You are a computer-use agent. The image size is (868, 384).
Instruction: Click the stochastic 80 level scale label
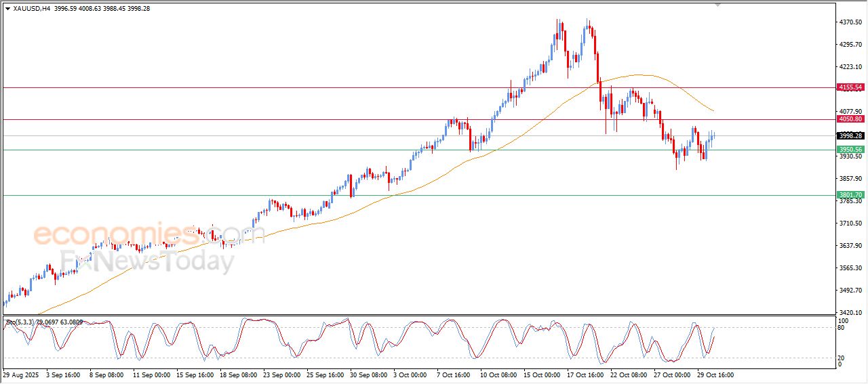point(843,328)
